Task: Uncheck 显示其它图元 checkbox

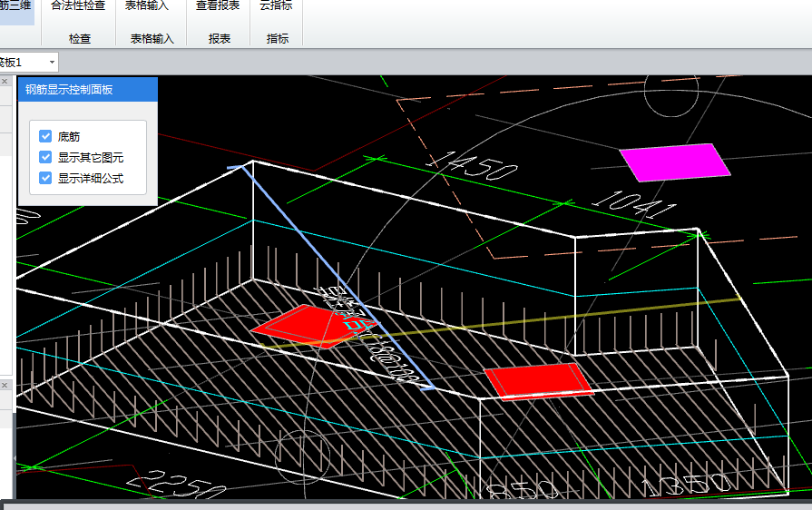Action: [x=45, y=157]
